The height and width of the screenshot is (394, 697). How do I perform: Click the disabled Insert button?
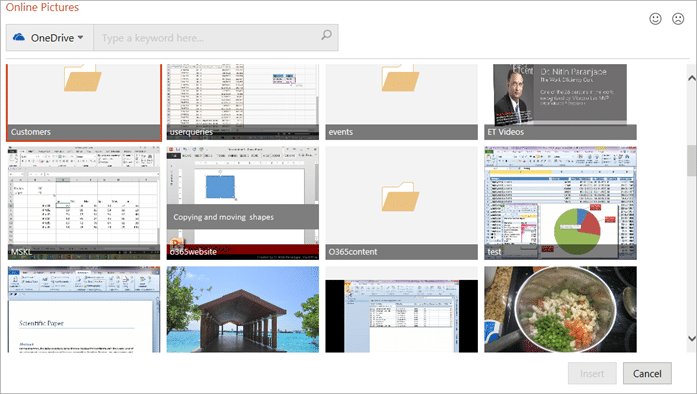pos(592,374)
